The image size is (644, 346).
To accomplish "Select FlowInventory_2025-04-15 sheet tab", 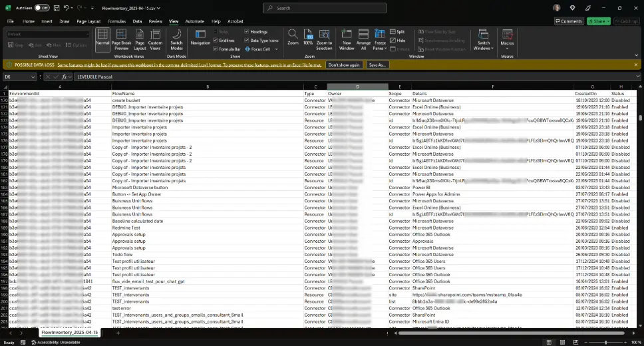I will (70, 333).
